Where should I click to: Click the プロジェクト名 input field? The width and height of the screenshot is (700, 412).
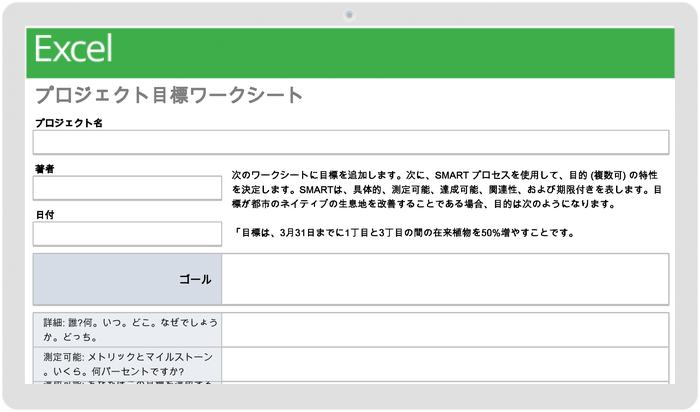coord(351,142)
